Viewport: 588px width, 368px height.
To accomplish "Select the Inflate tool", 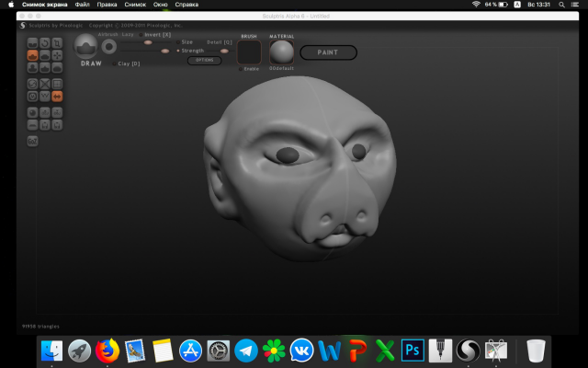I will pos(33,68).
